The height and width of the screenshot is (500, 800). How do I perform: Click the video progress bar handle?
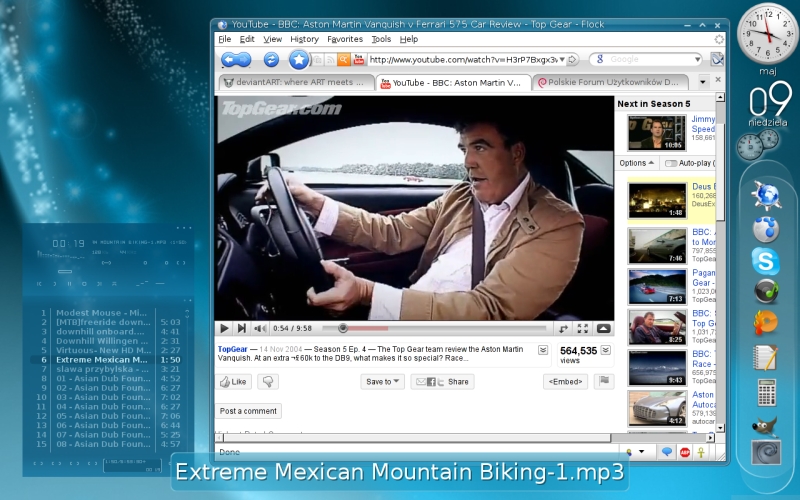[343, 328]
